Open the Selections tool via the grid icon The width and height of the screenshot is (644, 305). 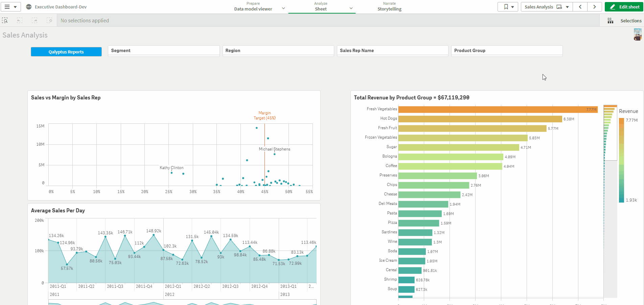[611, 20]
